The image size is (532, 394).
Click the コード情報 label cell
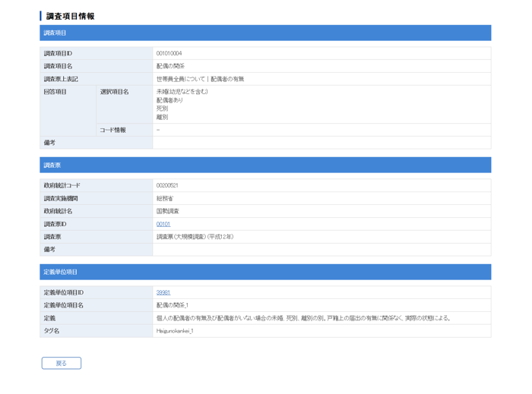(x=125, y=130)
